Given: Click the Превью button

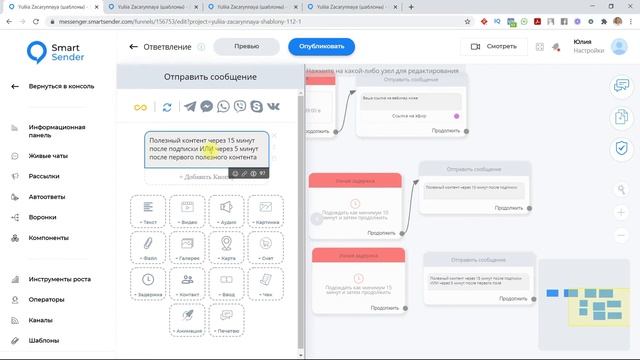Looking at the screenshot, I should [x=247, y=47].
